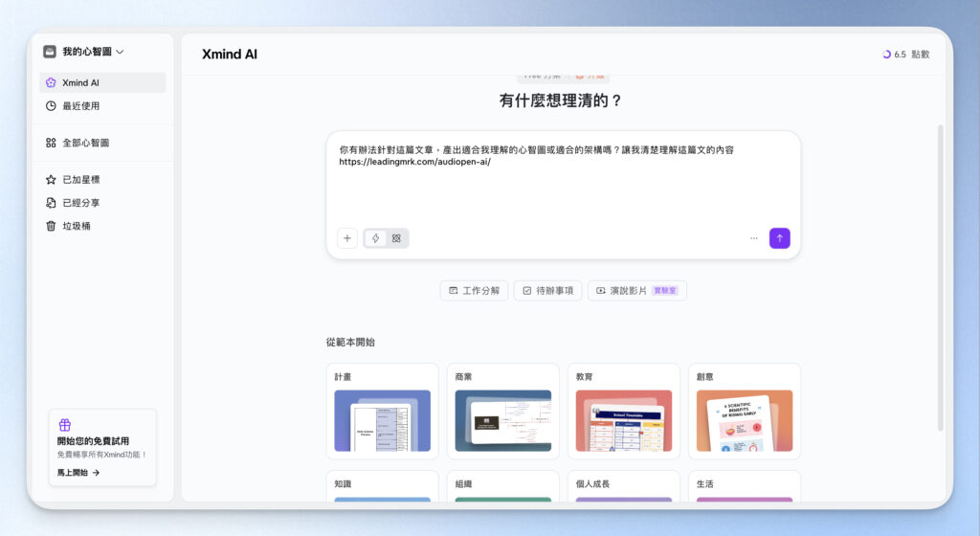Check the 6.5 點數 credits indicator

pyautogui.click(x=906, y=55)
